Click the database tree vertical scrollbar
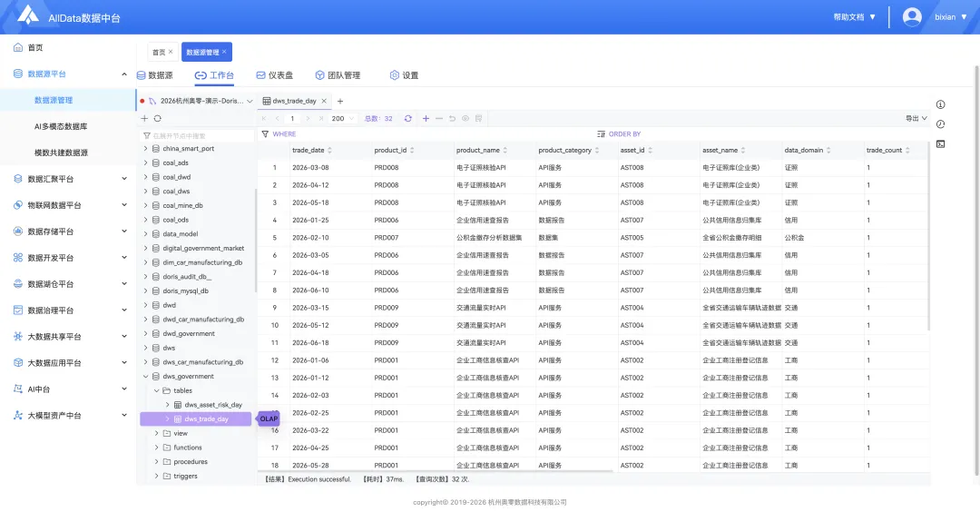 (256, 241)
